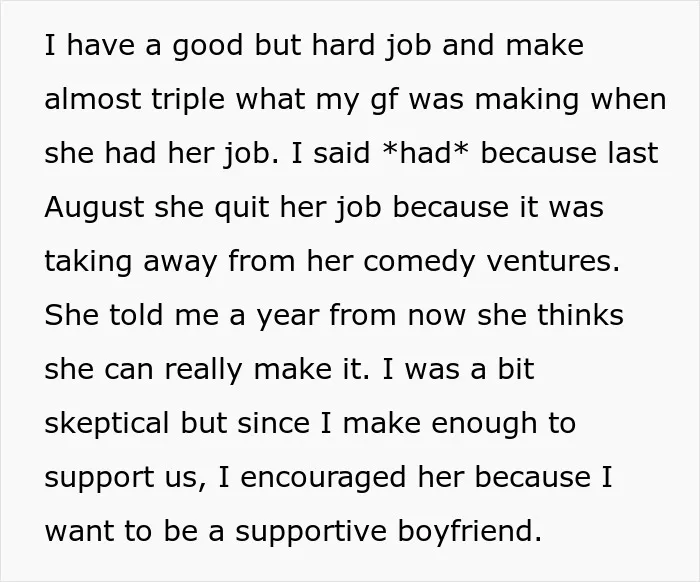This screenshot has width=700, height=582.
Task: Select the word "supportive"
Action: click(x=311, y=532)
